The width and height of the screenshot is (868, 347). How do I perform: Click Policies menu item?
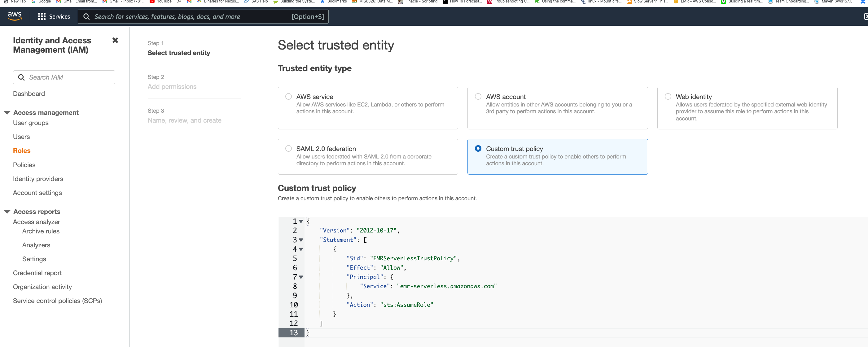[24, 164]
